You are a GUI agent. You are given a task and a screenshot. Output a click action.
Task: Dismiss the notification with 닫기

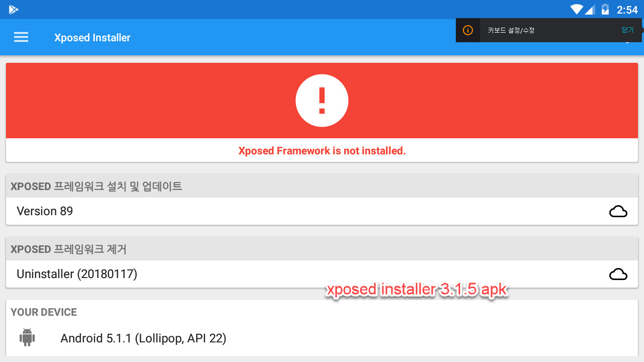(627, 30)
